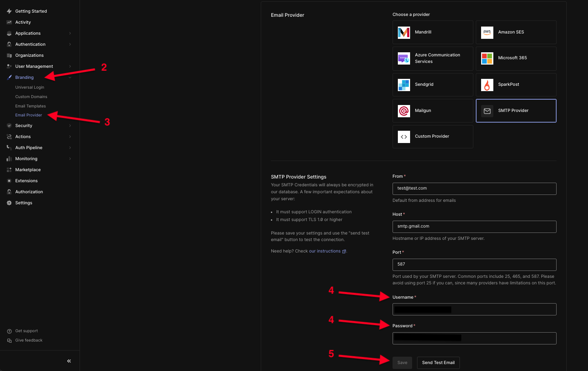Click the Mandrill logo icon
Screen dimensions: 588x371
coord(404,32)
